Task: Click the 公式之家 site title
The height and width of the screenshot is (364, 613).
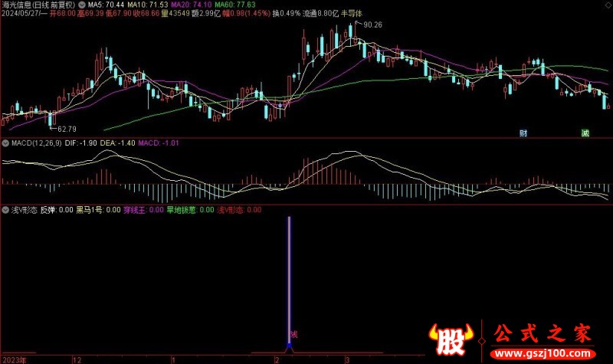Action: click(542, 334)
